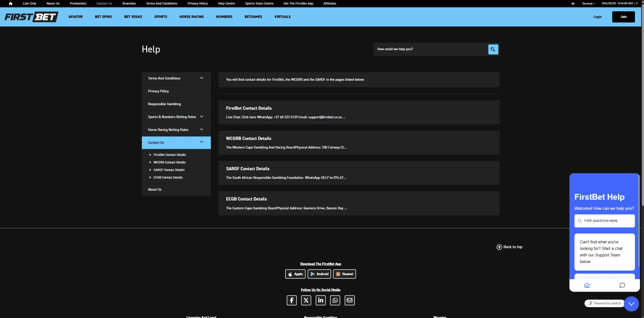Click the search magnifier button in Help
The image size is (644, 318).
(493, 49)
